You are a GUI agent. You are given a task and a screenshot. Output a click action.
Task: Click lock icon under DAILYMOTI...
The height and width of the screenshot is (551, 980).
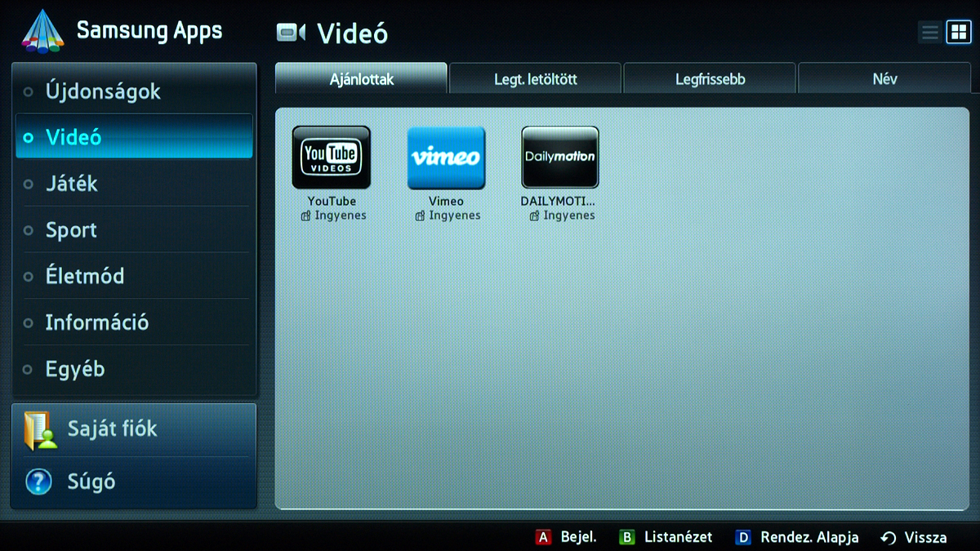tap(534, 216)
